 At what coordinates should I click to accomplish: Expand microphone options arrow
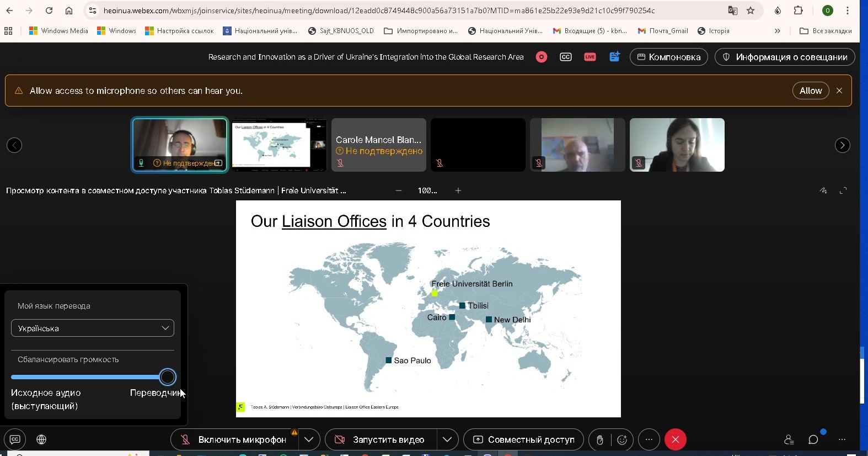point(309,439)
